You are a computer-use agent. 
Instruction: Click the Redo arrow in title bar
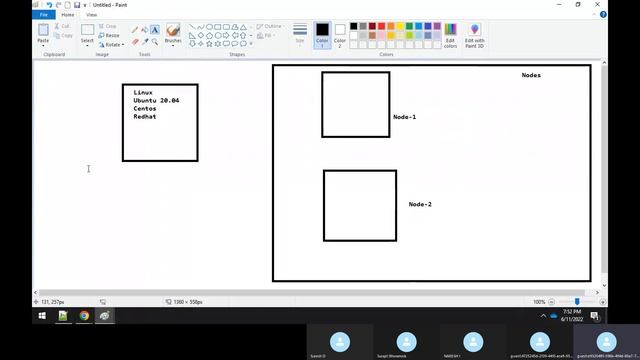click(58, 5)
